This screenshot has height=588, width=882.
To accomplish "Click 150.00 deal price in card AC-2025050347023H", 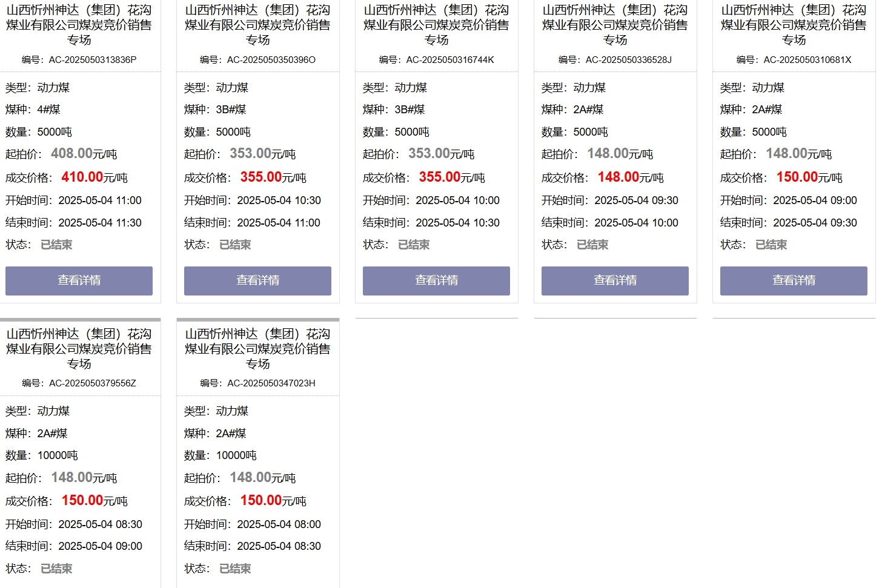I will click(261, 500).
